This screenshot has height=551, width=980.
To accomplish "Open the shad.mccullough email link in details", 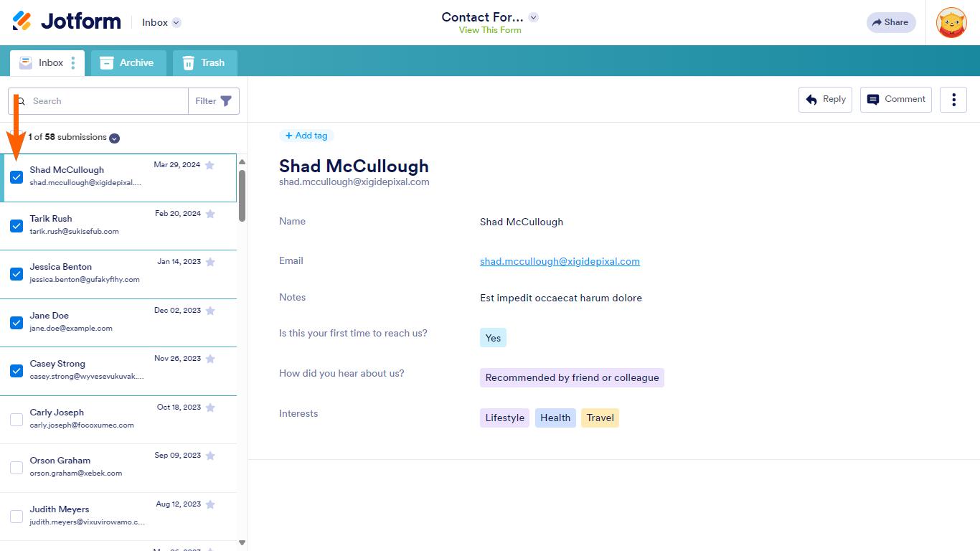I will click(560, 262).
